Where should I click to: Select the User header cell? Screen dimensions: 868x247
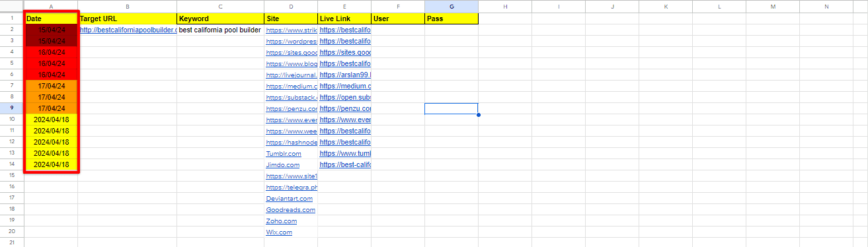coord(398,19)
